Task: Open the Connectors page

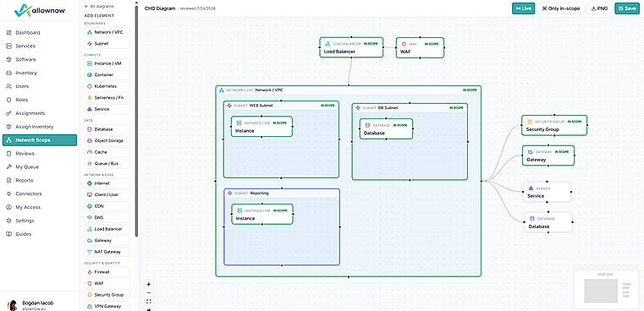Action: click(x=40, y=194)
